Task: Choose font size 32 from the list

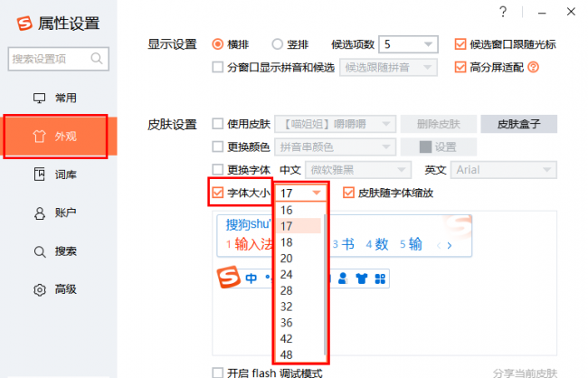Action: (x=299, y=307)
